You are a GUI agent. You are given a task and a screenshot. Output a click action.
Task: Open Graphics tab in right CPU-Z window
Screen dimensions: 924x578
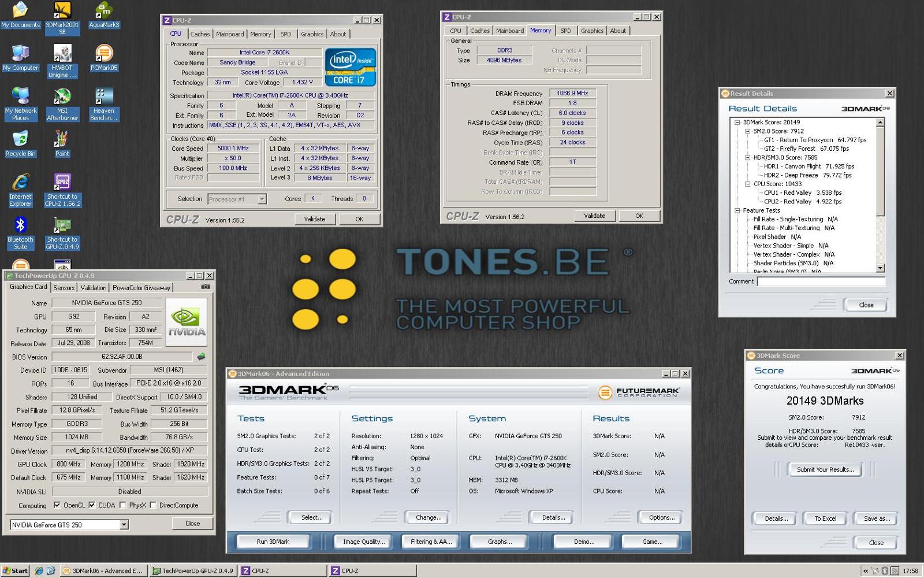pos(592,31)
